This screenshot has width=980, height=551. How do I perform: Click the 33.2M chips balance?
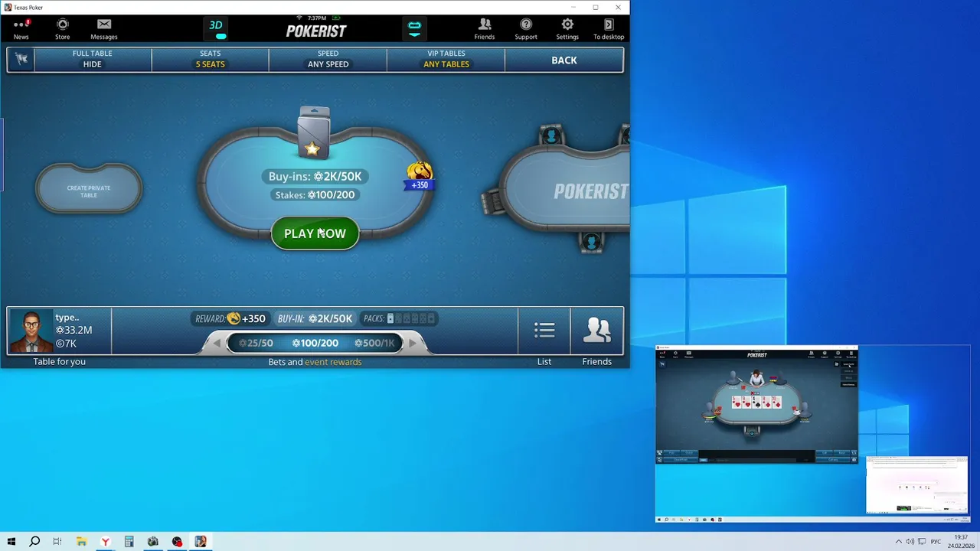[73, 330]
